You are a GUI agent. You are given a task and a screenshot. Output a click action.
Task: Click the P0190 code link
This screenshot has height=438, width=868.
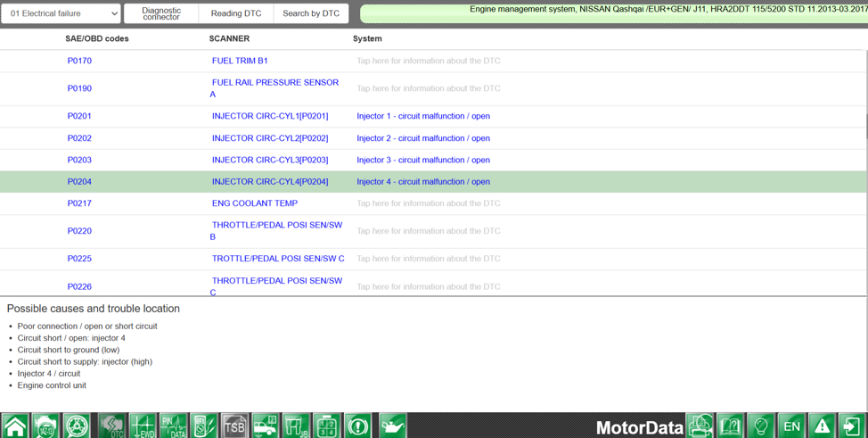79,88
